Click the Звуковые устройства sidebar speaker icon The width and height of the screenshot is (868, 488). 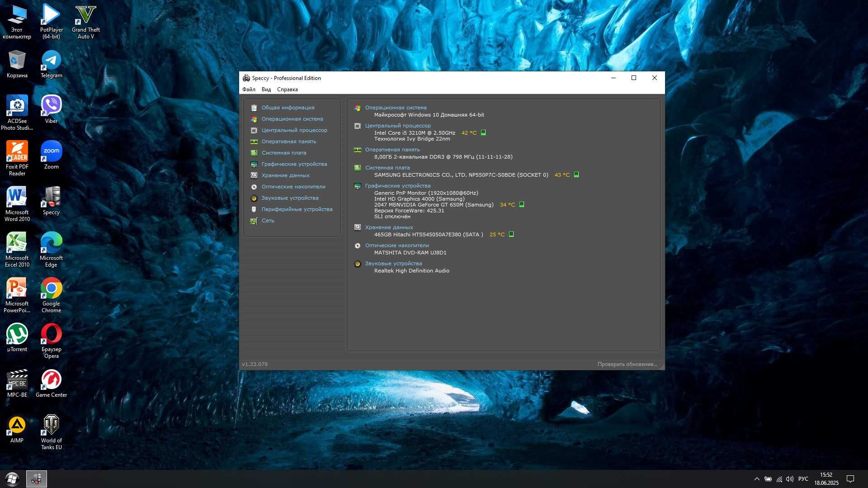(x=254, y=198)
